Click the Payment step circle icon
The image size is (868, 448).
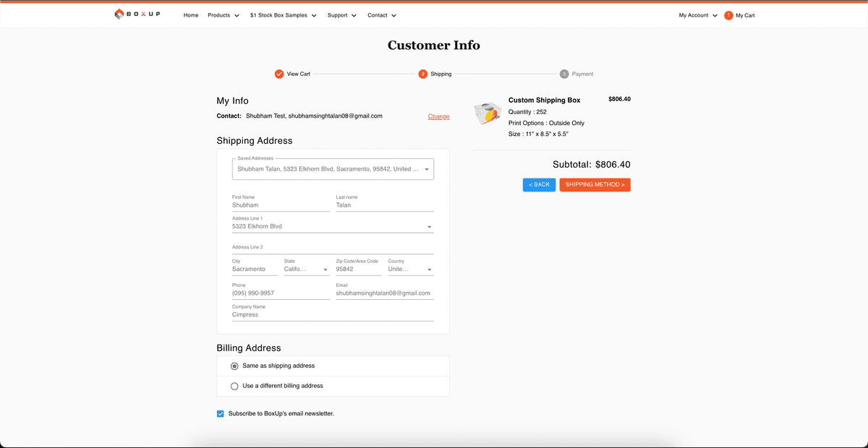pyautogui.click(x=564, y=74)
